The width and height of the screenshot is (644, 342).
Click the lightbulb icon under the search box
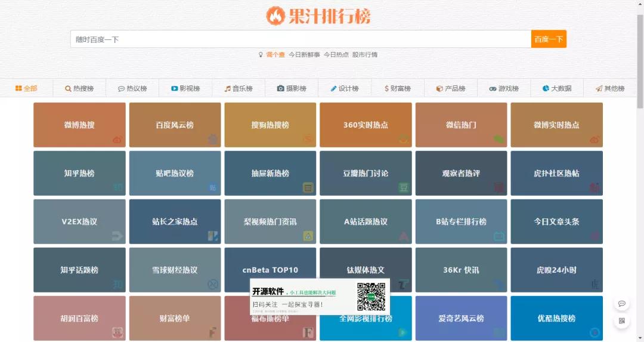pyautogui.click(x=261, y=55)
